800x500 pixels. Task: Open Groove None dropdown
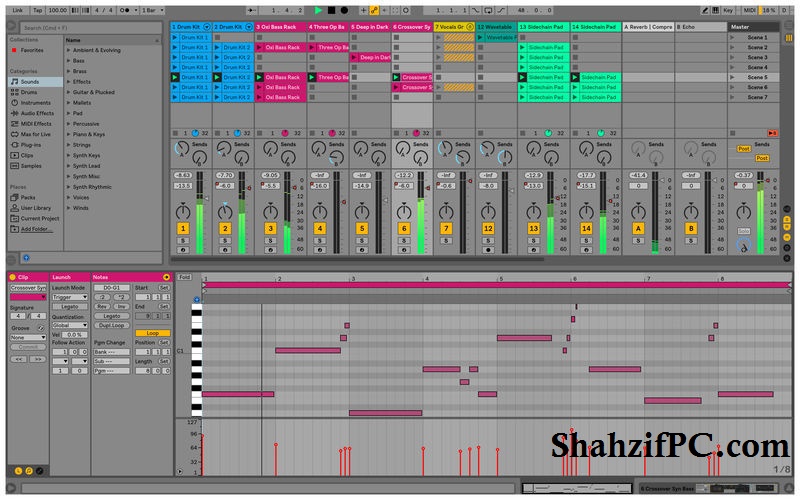pos(28,337)
